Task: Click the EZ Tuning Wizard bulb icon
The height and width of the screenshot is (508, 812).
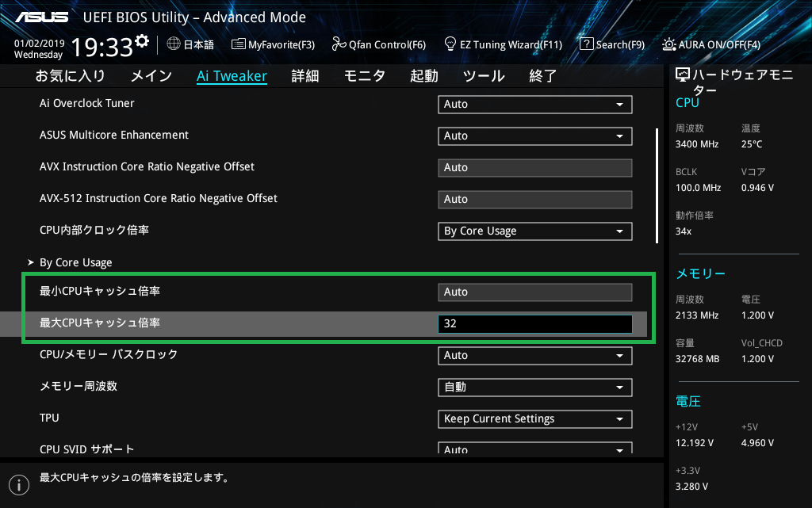Action: (x=450, y=44)
